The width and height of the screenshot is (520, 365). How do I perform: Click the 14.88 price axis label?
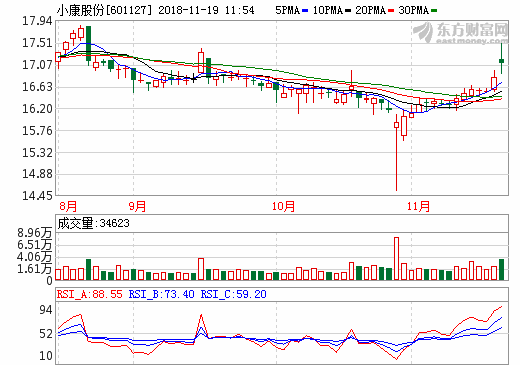coord(37,174)
